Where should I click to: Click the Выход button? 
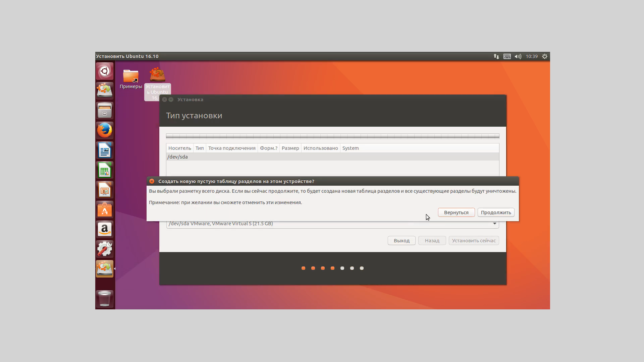coord(401,241)
